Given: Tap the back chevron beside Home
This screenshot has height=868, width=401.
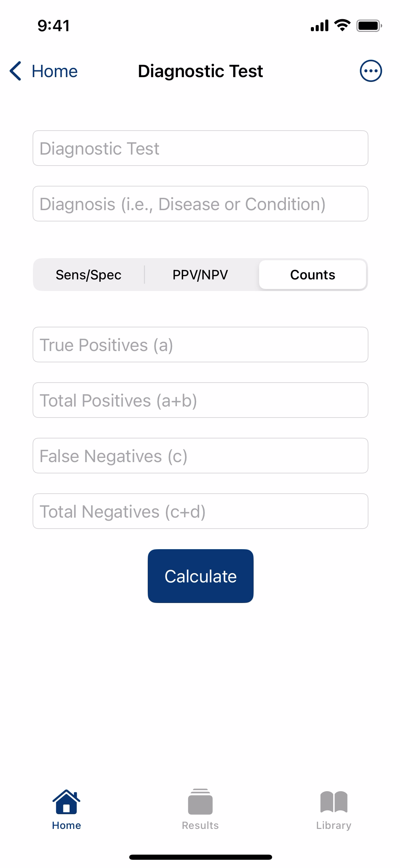Looking at the screenshot, I should 16,71.
